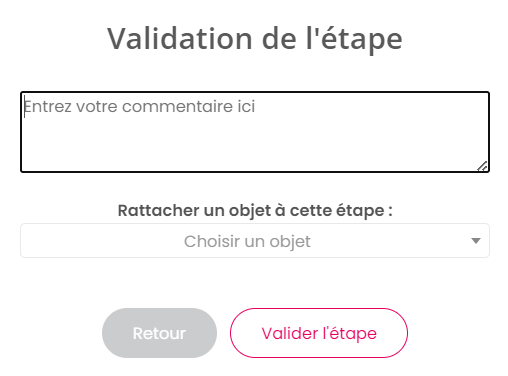Go back using the grey Retour button
This screenshot has height=376, width=508.
(159, 333)
